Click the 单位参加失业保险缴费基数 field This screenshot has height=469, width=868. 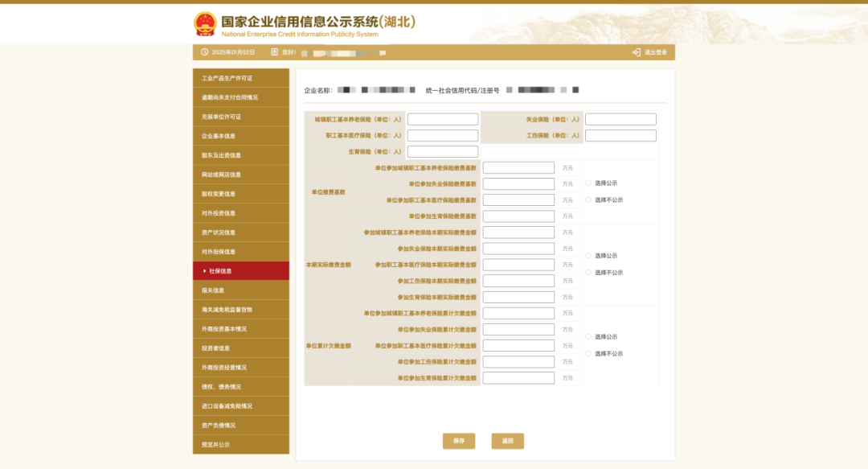pyautogui.click(x=518, y=183)
